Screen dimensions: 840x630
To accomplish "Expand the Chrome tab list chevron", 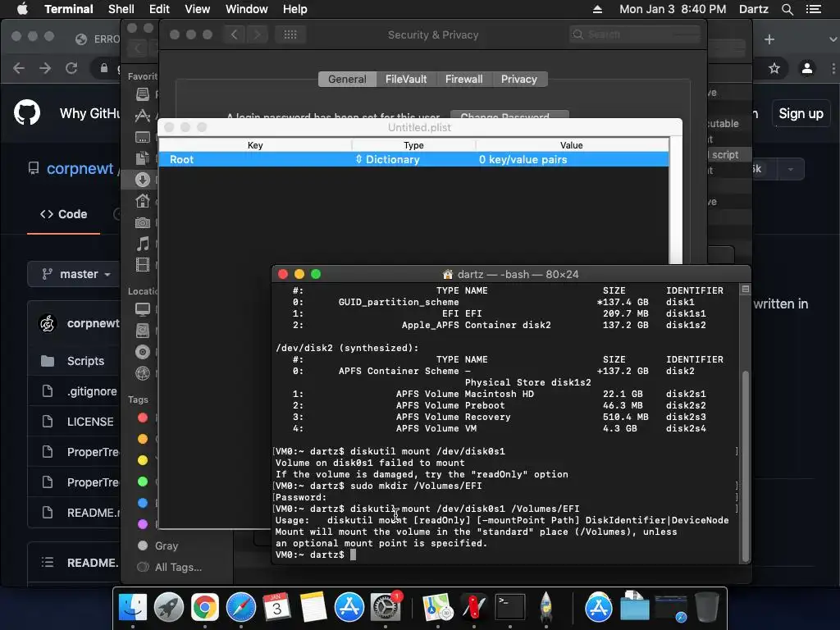I will [833, 39].
